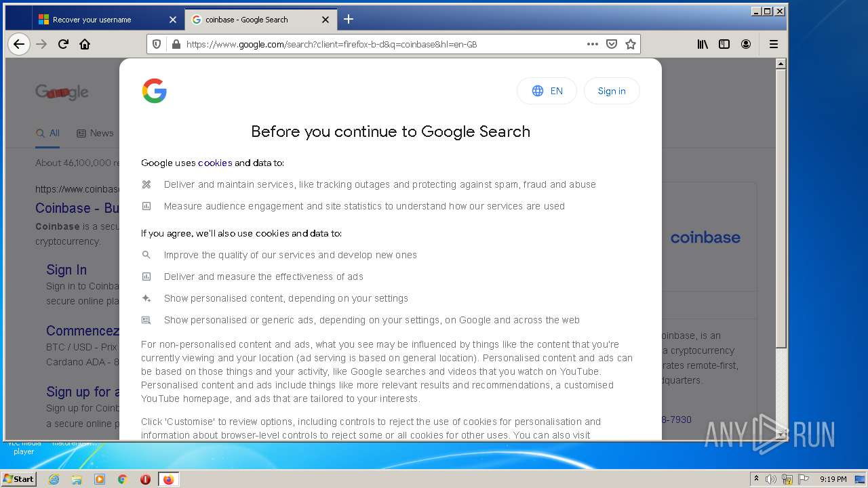868x488 pixels.
Task: Open a new tab with plus button
Action: click(x=349, y=19)
